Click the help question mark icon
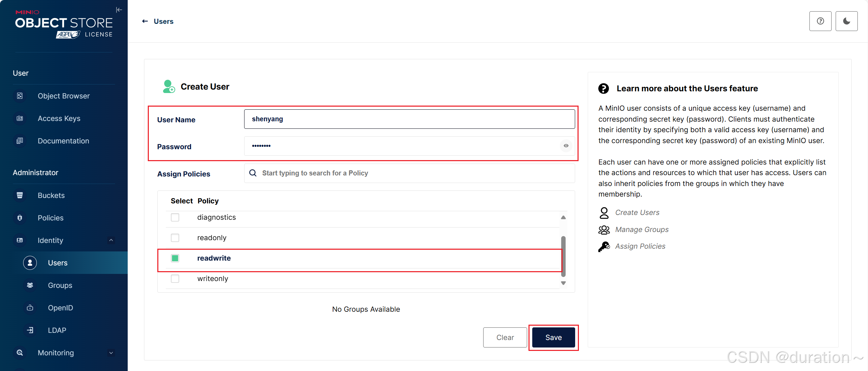The image size is (868, 371). point(820,21)
